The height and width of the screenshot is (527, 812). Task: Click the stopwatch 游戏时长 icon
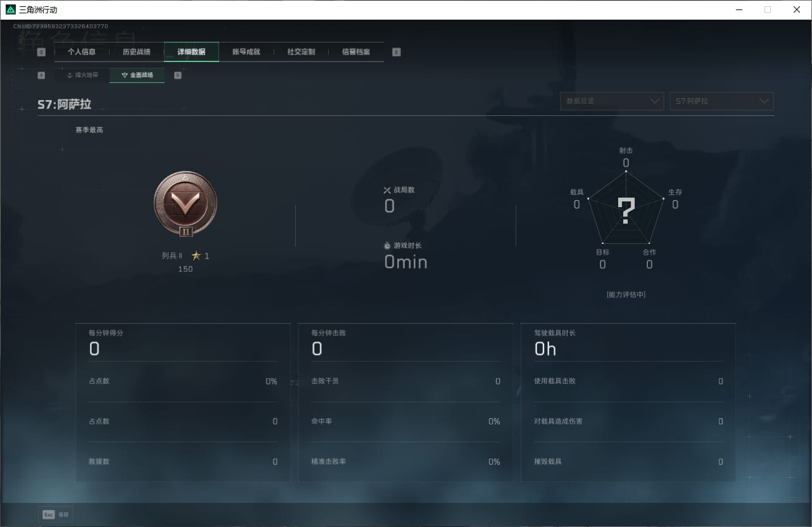(x=388, y=246)
